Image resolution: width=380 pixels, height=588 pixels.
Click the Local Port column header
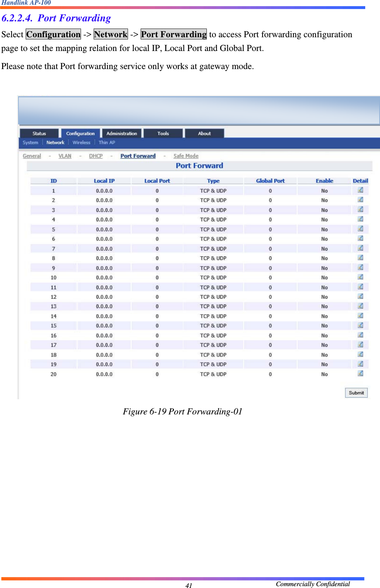(157, 181)
